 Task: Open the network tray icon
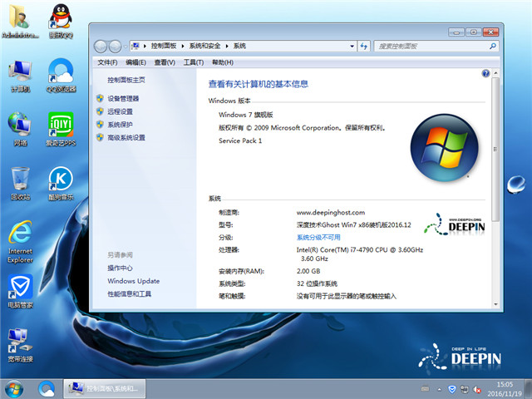point(464,389)
